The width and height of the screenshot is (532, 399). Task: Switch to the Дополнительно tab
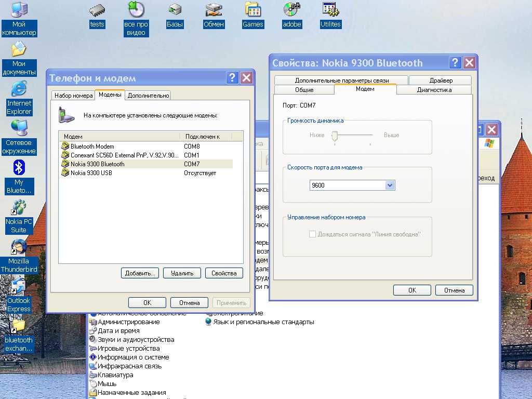(x=148, y=96)
